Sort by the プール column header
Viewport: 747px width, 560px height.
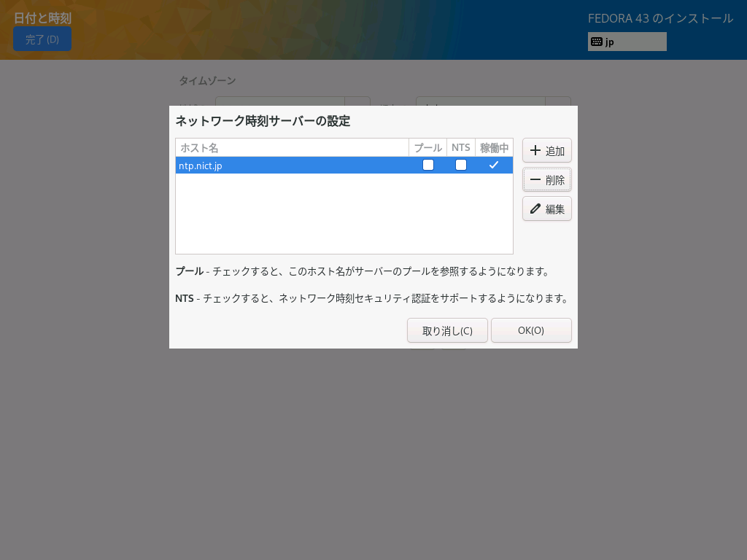[x=427, y=147]
